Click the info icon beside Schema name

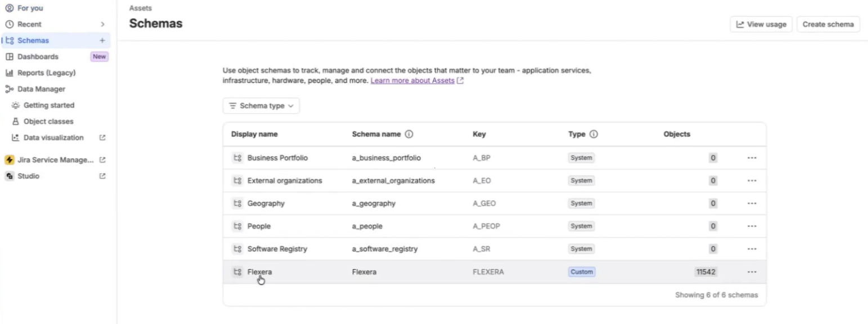tap(409, 134)
